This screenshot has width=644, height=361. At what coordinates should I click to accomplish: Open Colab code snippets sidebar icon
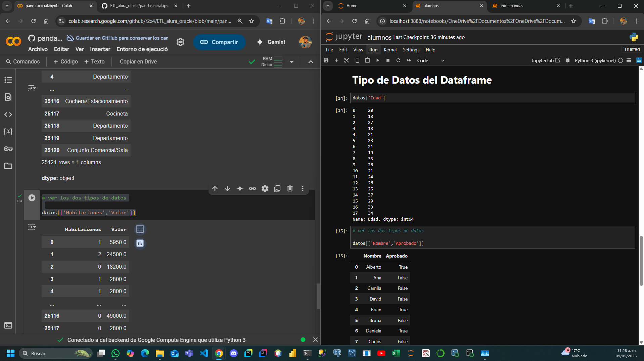tap(8, 115)
